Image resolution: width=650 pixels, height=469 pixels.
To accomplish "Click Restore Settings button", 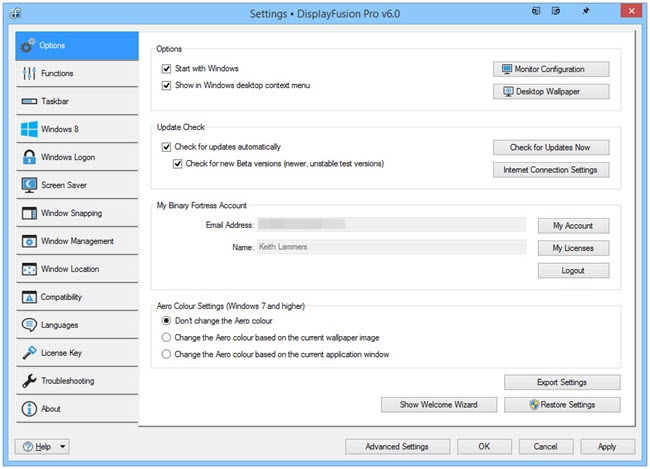I will tap(562, 405).
